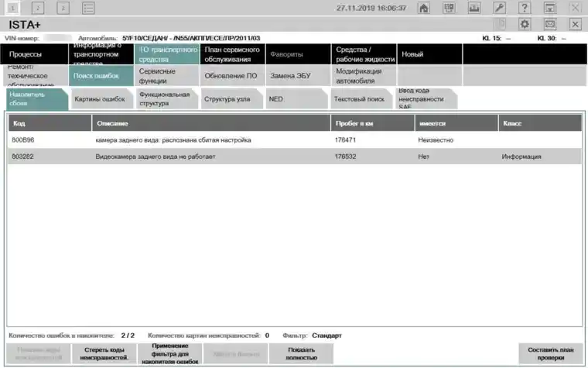The height and width of the screenshot is (368, 588).
Task: Select session slot 2 at top left
Action: click(38, 8)
